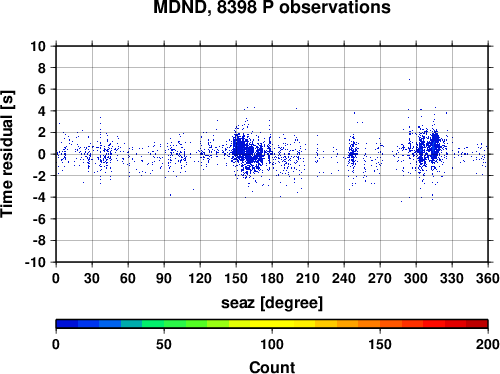The height and width of the screenshot is (374, 500).
Task: Click the y-axis tick label 0
Action: 42,154
